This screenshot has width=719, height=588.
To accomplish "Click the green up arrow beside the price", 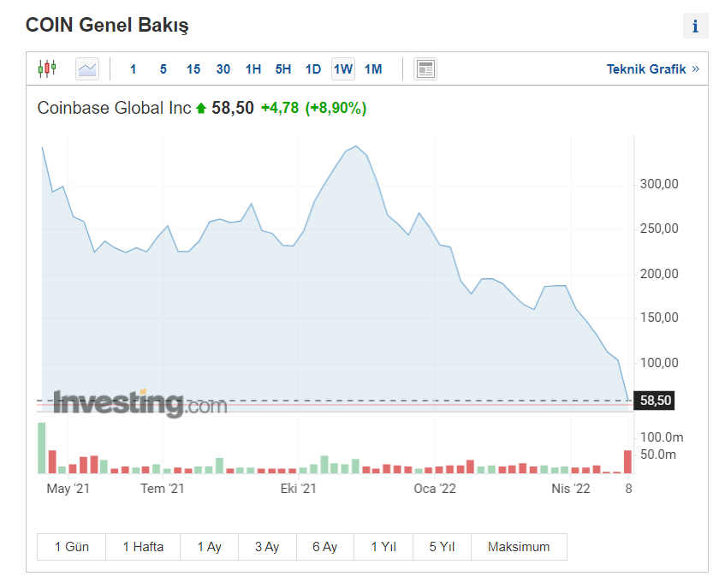I will (x=201, y=108).
